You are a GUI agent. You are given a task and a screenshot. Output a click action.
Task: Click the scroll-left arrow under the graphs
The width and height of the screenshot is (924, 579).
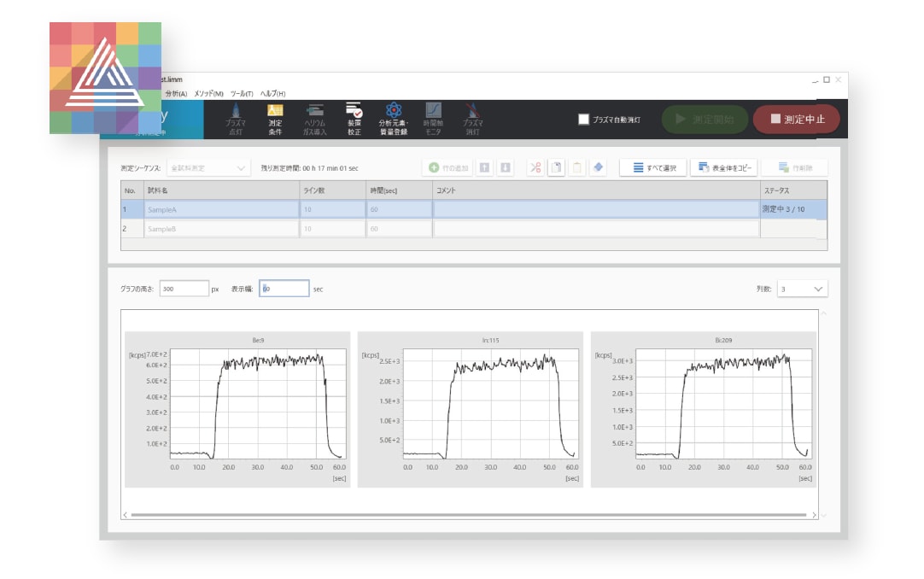point(125,515)
